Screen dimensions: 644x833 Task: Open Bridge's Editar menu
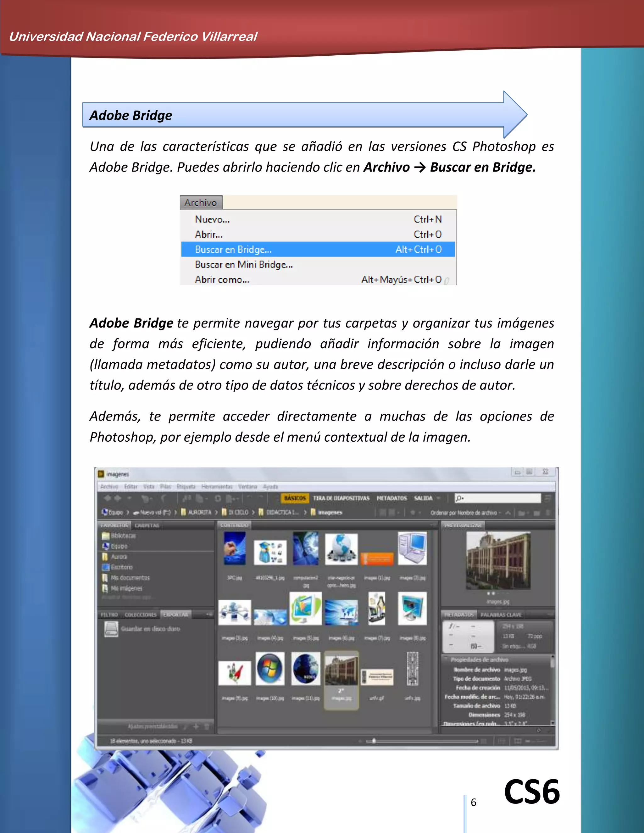(130, 487)
